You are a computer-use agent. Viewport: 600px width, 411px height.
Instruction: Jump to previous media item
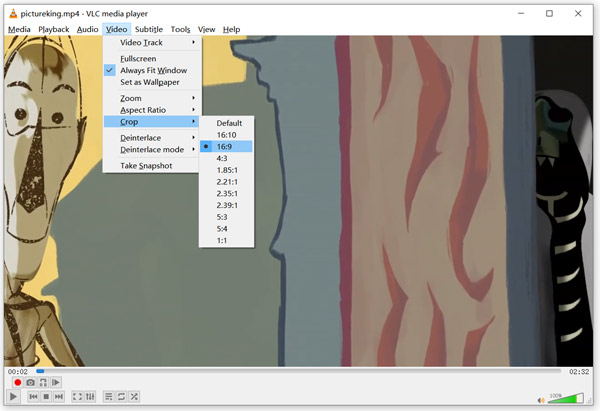33,396
